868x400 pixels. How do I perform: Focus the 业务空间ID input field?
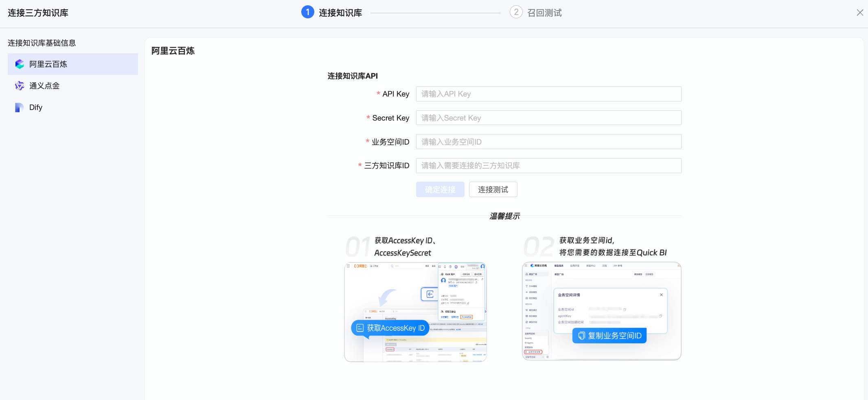point(548,142)
